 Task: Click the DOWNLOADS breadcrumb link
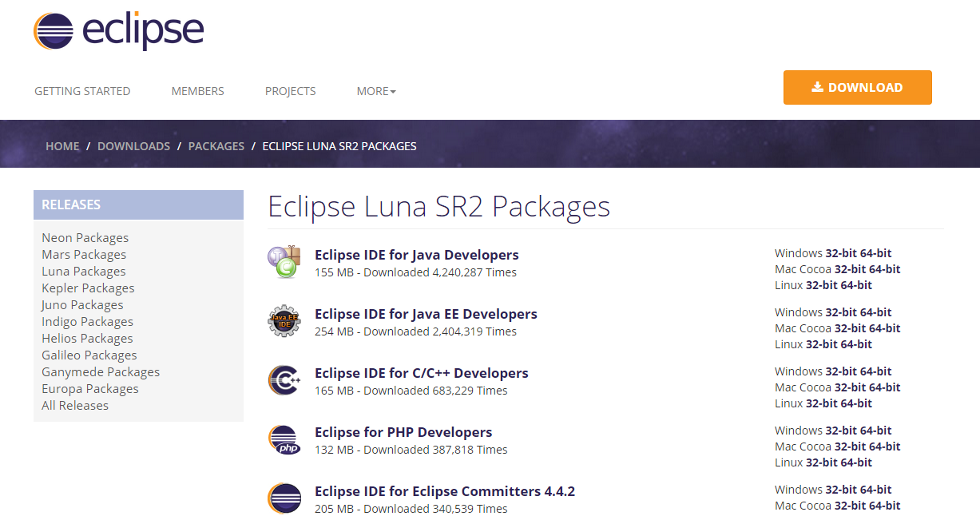click(x=133, y=146)
